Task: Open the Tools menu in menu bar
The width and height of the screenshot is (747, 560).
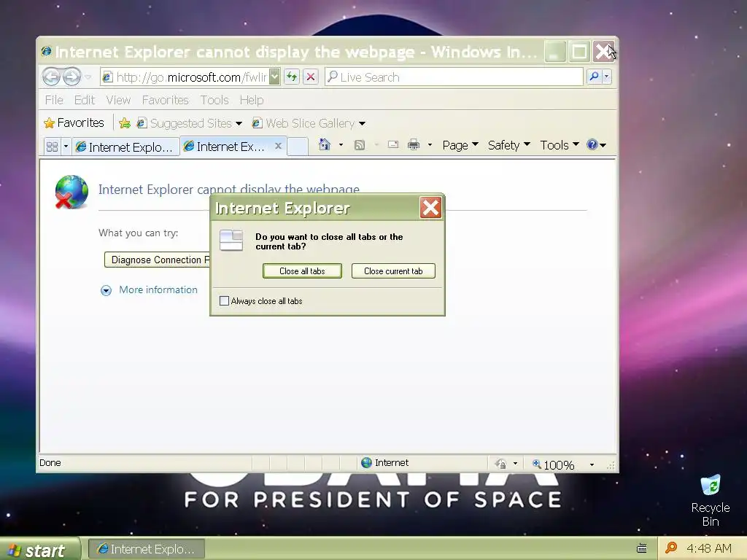Action: [214, 100]
